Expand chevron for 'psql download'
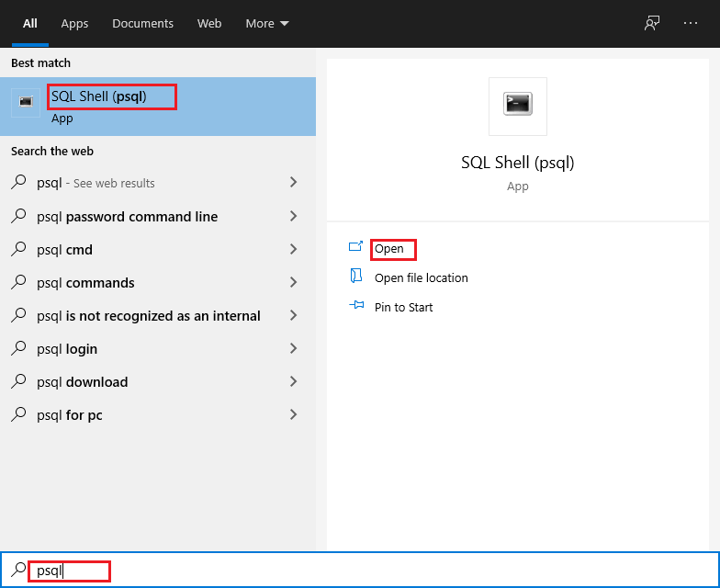 point(294,381)
